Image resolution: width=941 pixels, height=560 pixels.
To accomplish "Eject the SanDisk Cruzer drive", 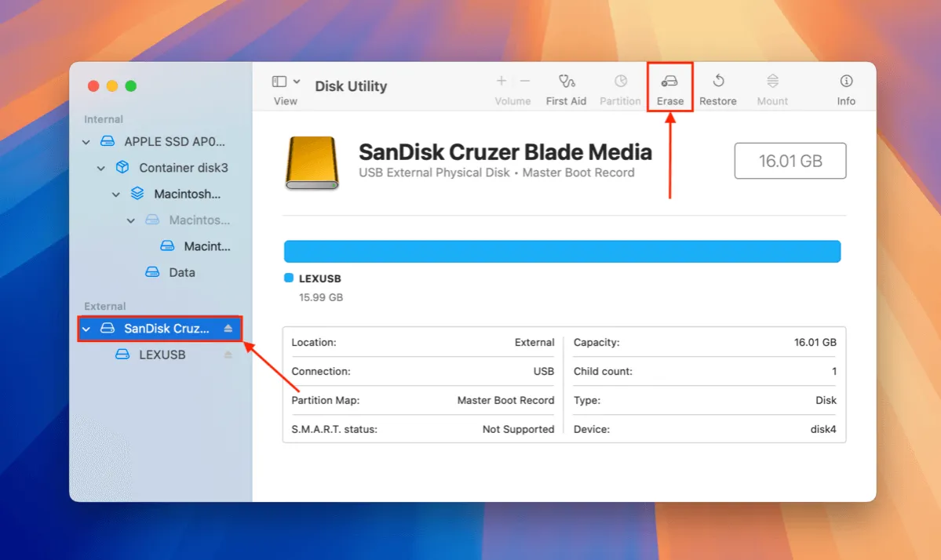I will tap(228, 329).
